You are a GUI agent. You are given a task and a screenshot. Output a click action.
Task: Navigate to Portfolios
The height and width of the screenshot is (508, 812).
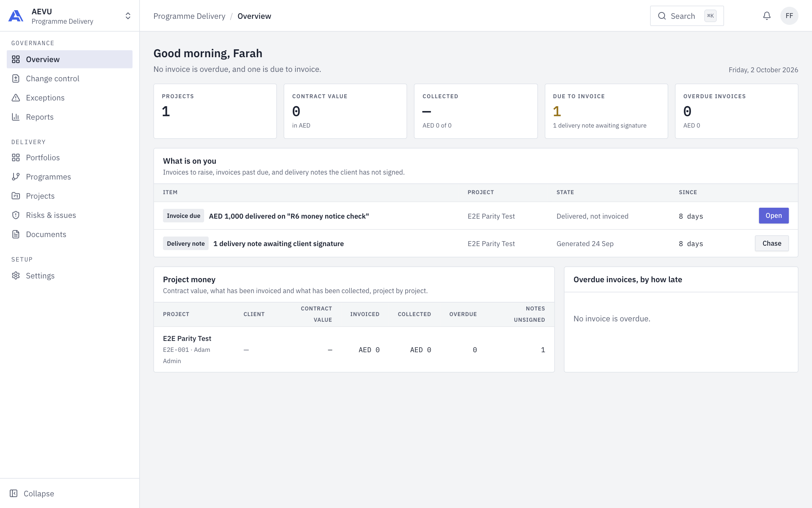(x=70, y=158)
